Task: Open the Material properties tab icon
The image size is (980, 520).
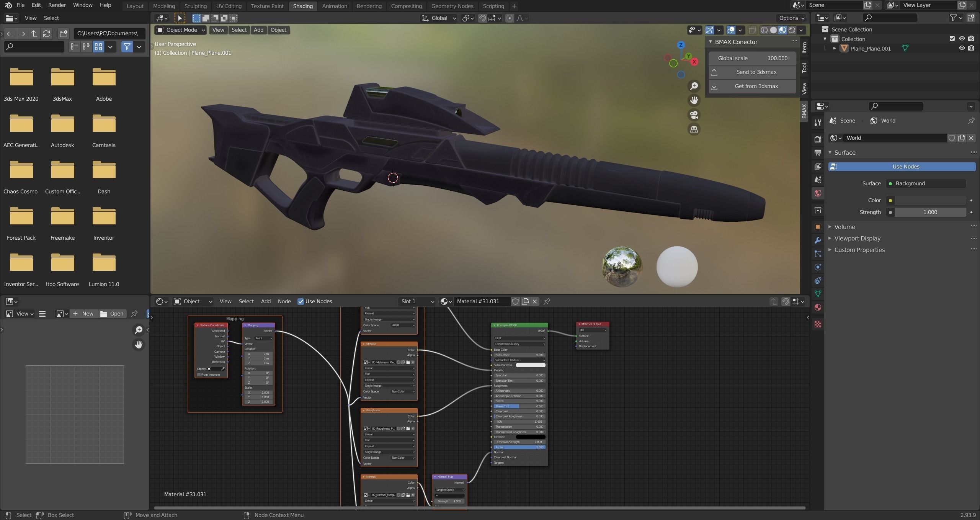Action: pos(818,307)
